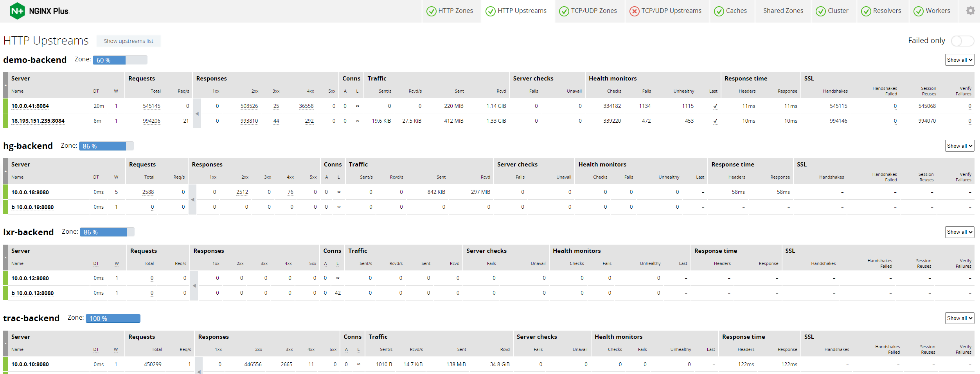The width and height of the screenshot is (980, 374).
Task: Switch to the HTTP Zones tab
Action: click(455, 11)
